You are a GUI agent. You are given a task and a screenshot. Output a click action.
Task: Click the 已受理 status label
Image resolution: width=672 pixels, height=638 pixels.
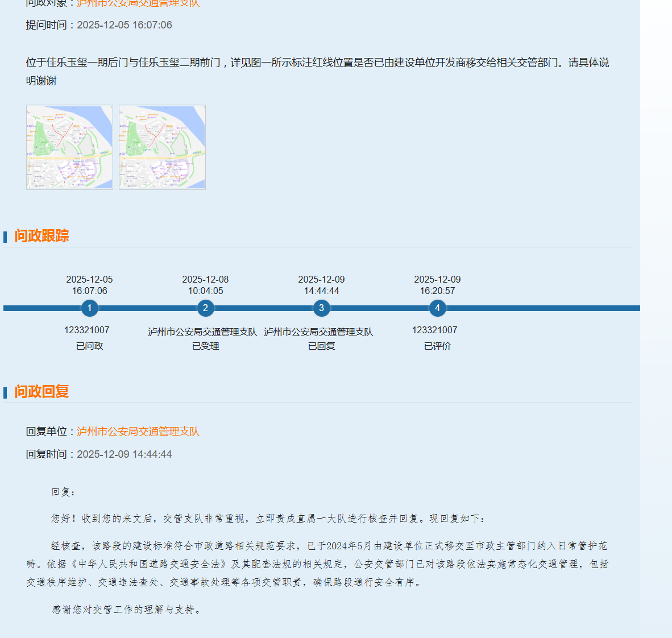click(x=205, y=346)
